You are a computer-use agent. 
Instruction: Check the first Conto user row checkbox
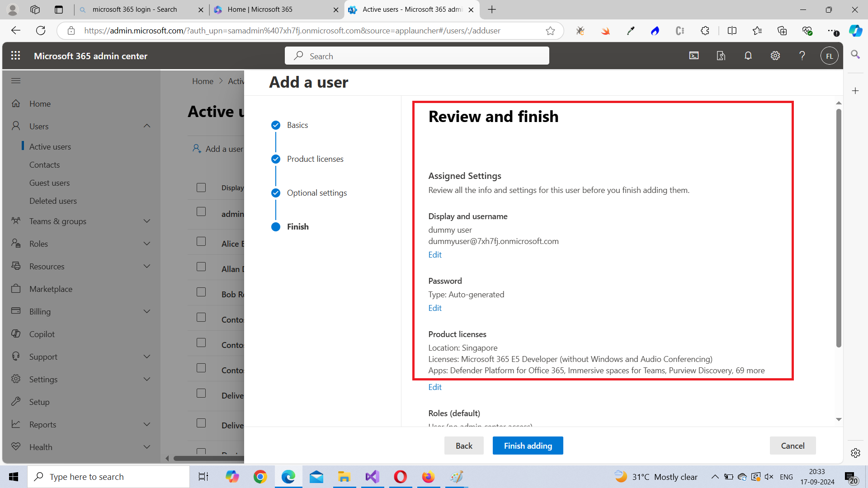[x=201, y=317]
